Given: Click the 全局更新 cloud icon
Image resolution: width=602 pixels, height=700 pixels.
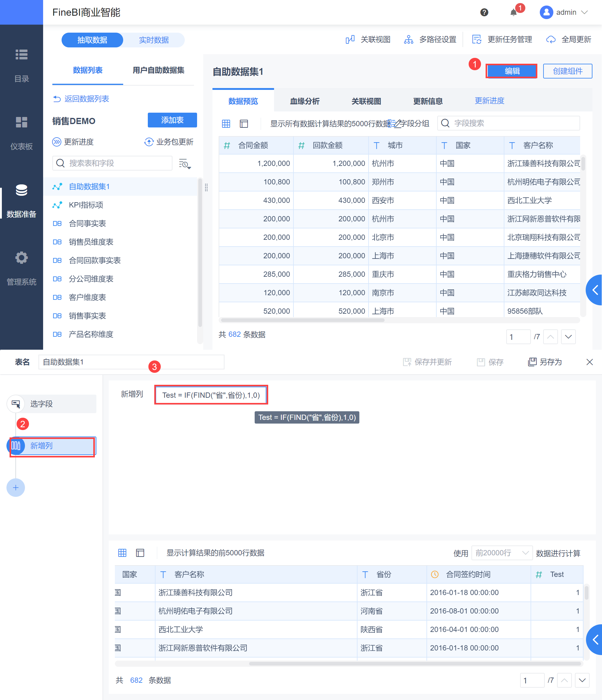Looking at the screenshot, I should [x=551, y=39].
